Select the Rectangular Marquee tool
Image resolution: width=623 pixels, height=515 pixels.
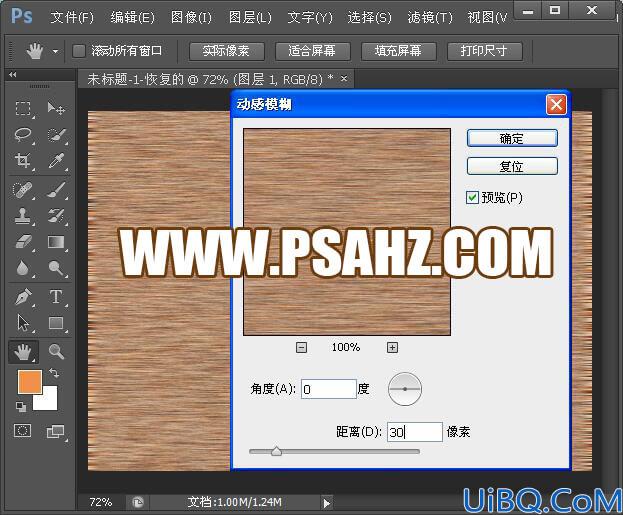click(x=23, y=108)
